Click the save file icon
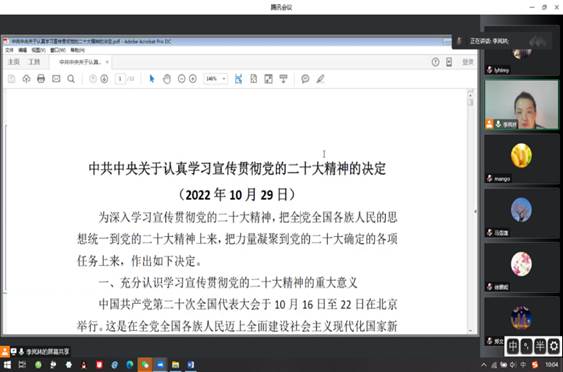The height and width of the screenshot is (372, 563). point(11,79)
